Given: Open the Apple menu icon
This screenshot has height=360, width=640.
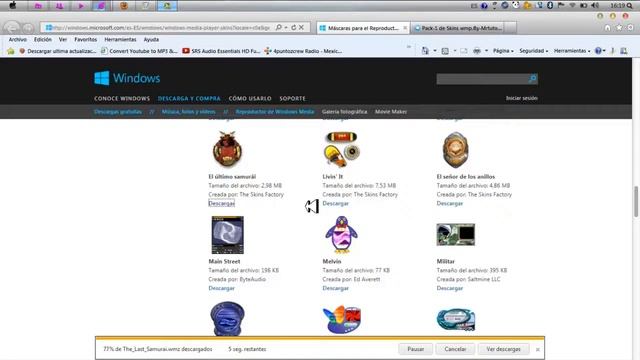Looking at the screenshot, I should coord(13,5).
